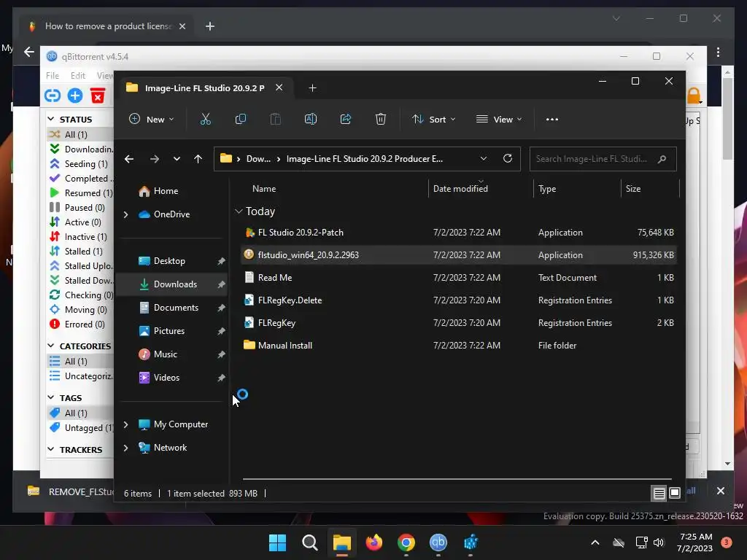Go up one folder level
Screen dimensions: 747x560
[x=198, y=159]
